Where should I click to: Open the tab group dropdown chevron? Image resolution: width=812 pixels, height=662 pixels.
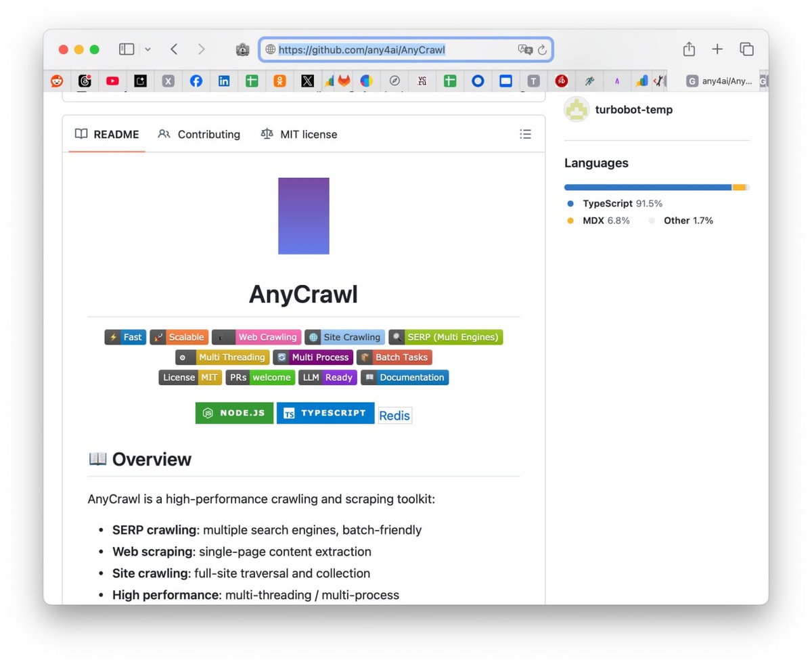(x=148, y=49)
